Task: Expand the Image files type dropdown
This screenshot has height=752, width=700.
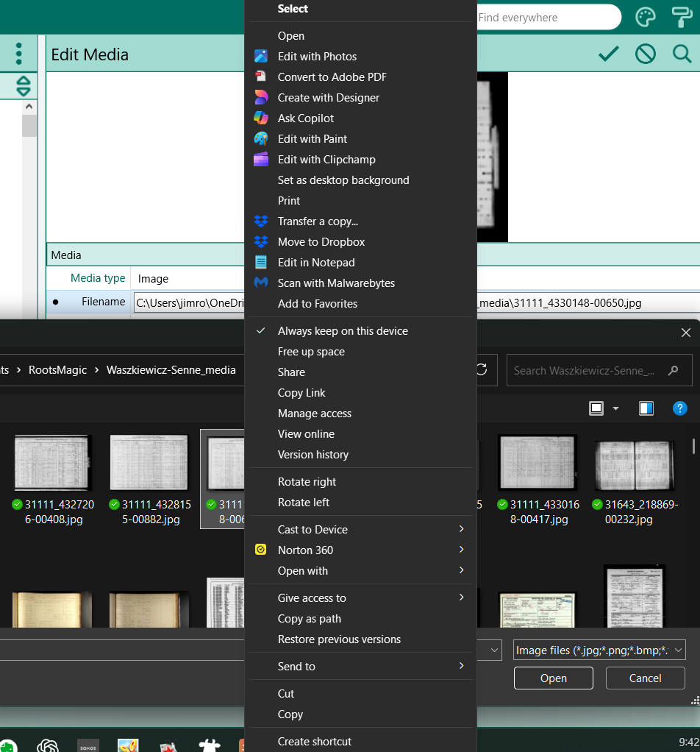Action: [599, 650]
